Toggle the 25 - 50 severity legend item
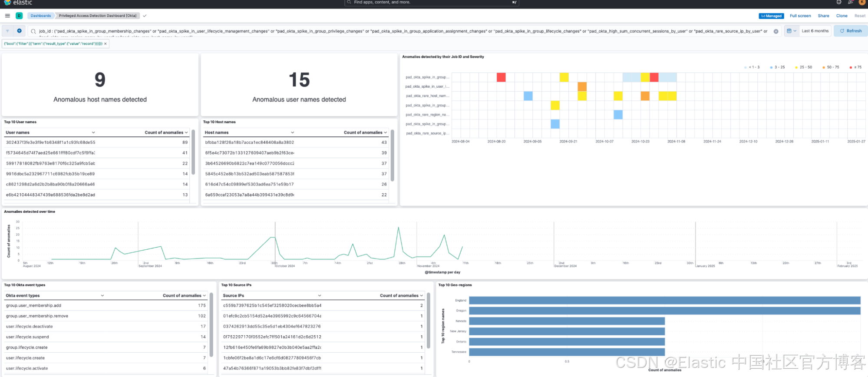 [x=803, y=67]
